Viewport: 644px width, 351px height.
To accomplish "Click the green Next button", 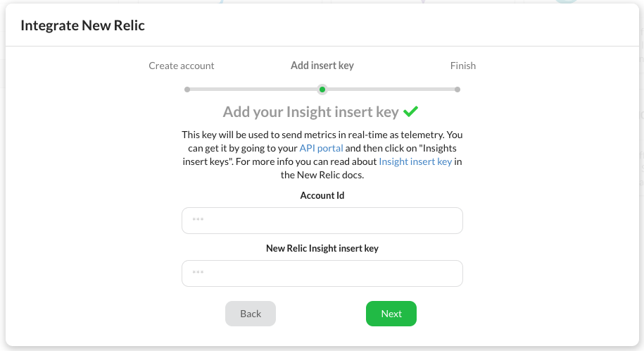I will [391, 314].
